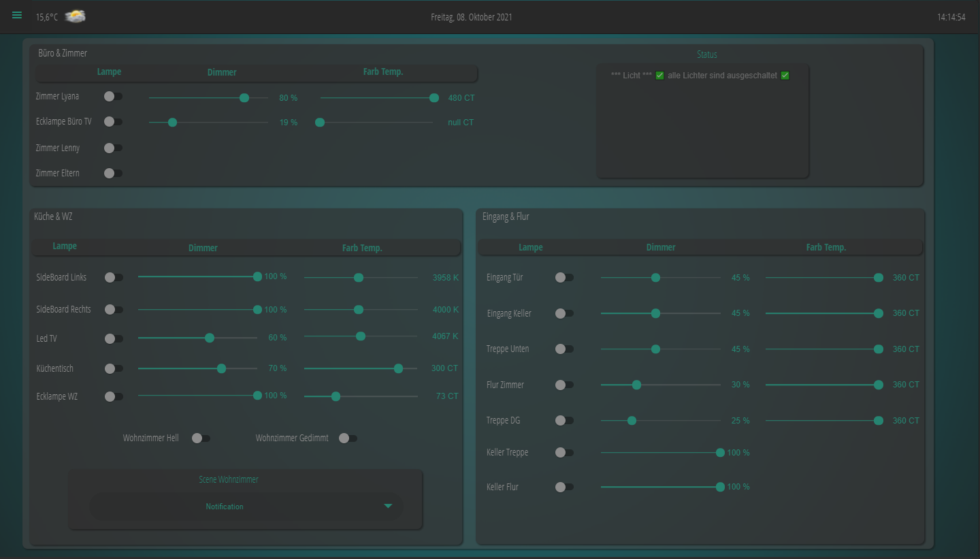Click the '4067 K' value for Led TV

(446, 336)
